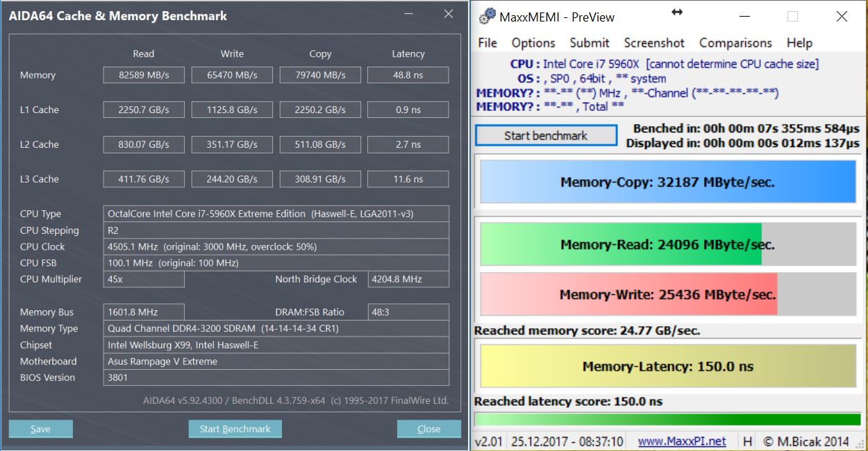This screenshot has width=868, height=451.
Task: Click the H button in MaxxMEMI status bar
Action: (747, 441)
